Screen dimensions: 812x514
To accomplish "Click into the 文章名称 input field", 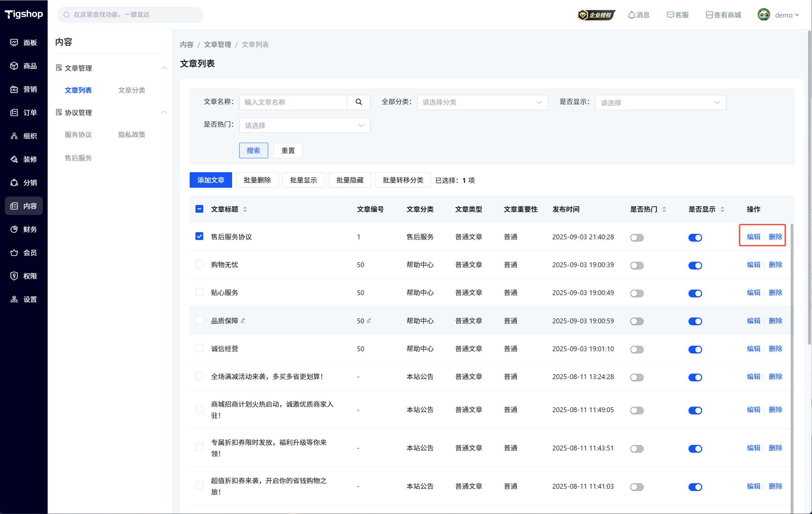I will pos(293,102).
